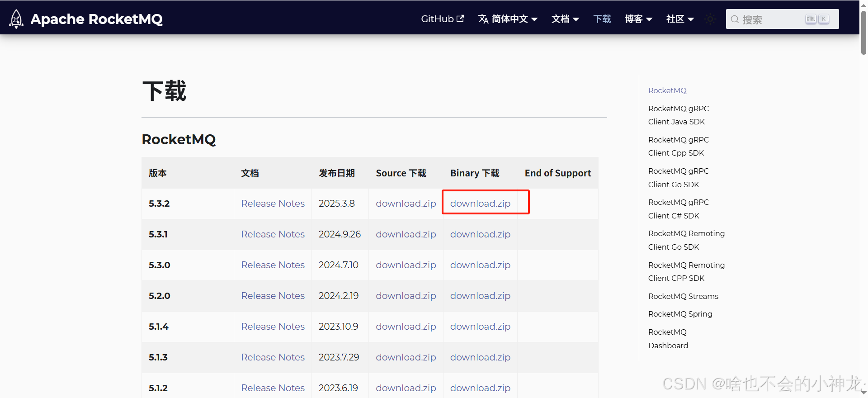Open Release Notes for version 5.1.4
This screenshot has height=398, width=868.
[x=273, y=327]
